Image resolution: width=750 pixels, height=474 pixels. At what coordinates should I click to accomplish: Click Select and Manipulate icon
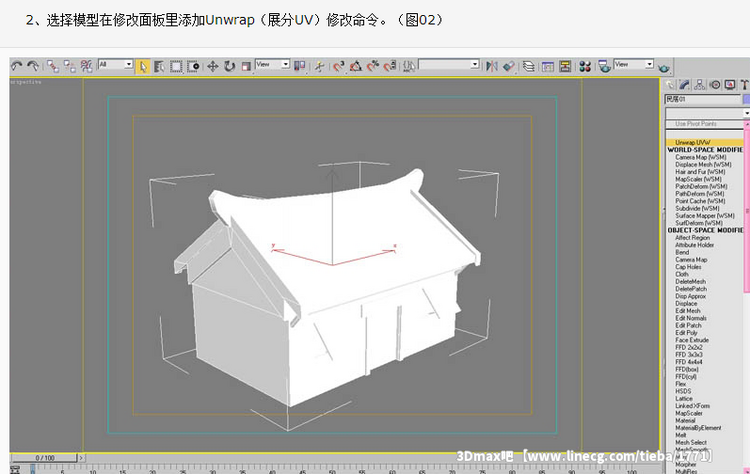coord(320,66)
